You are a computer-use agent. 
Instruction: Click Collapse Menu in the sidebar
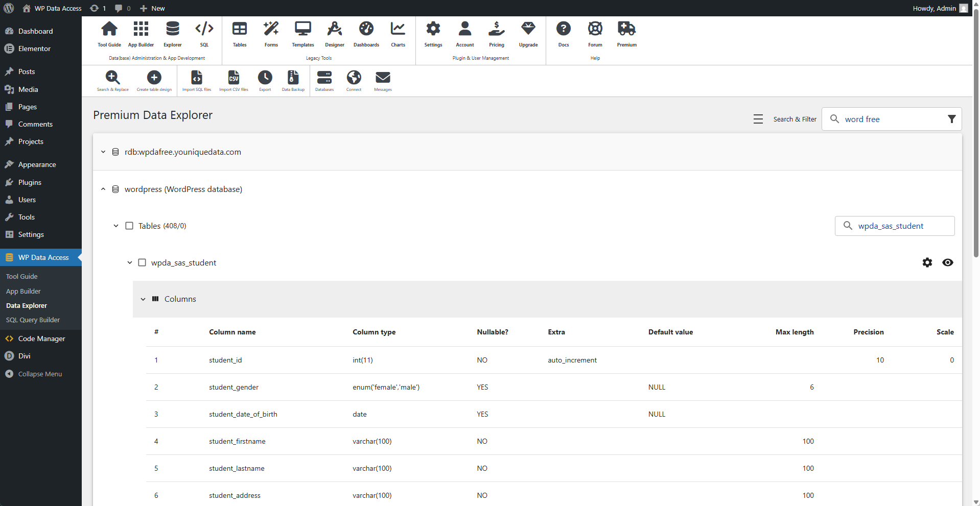pos(40,374)
